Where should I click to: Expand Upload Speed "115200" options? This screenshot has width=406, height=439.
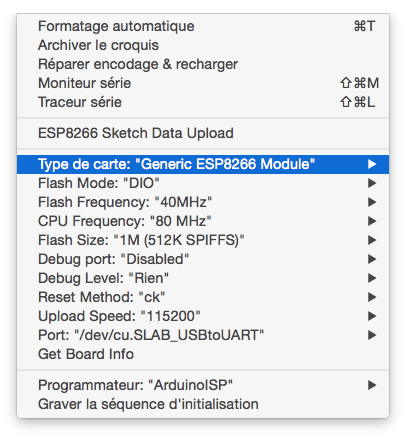click(203, 316)
